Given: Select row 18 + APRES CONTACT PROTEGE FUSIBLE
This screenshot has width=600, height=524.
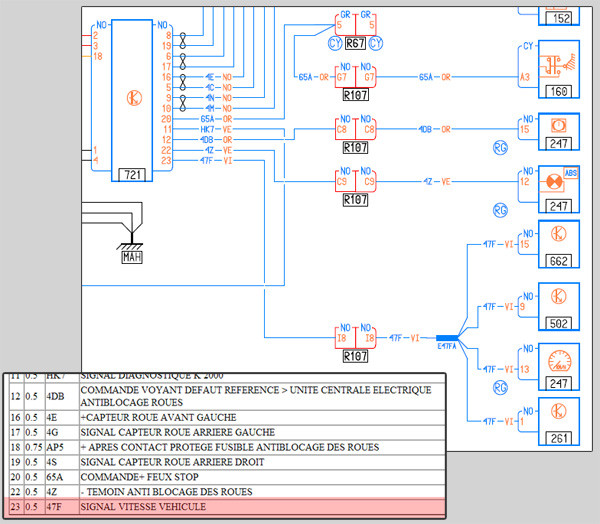Looking at the screenshot, I should [x=227, y=447].
